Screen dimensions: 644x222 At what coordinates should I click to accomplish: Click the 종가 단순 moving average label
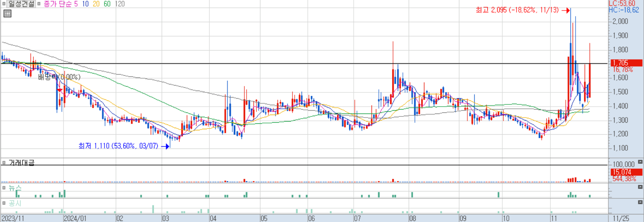point(57,4)
